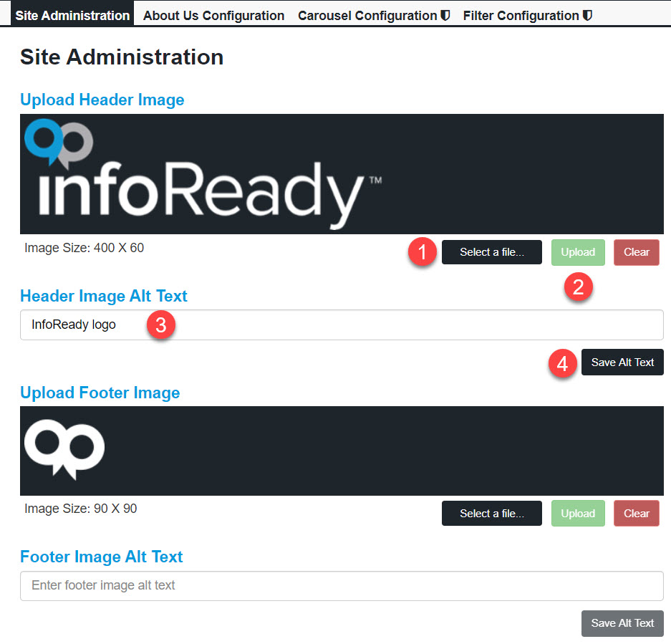Clear the header image

637,252
